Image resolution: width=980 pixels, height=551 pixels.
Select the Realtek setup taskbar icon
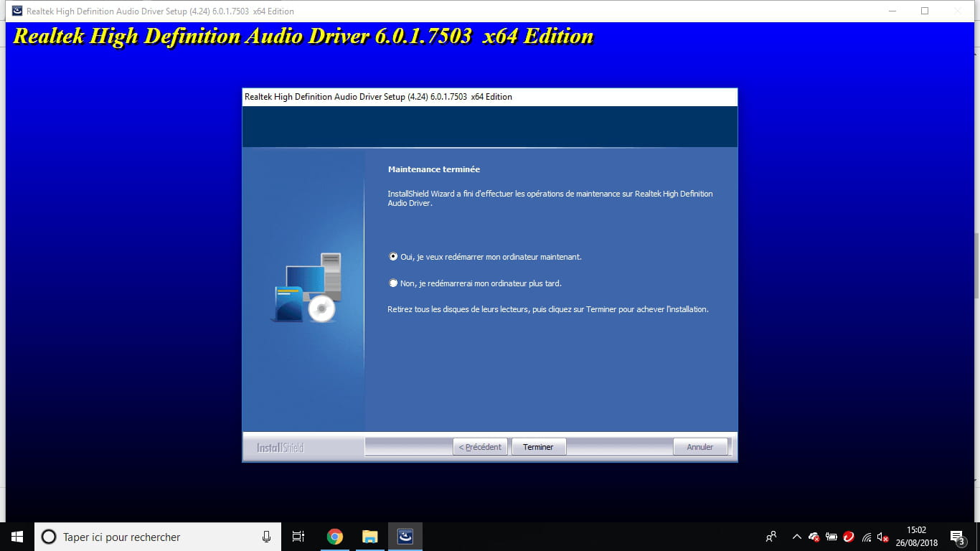(x=405, y=537)
